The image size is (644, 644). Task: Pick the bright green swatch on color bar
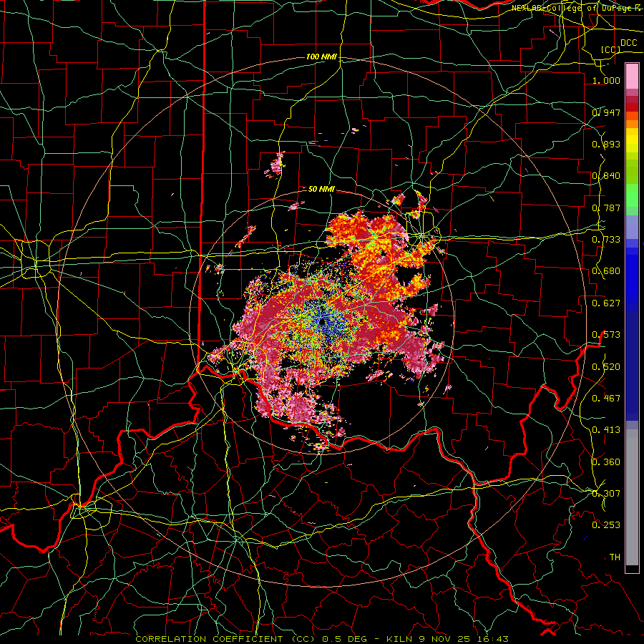(632, 195)
